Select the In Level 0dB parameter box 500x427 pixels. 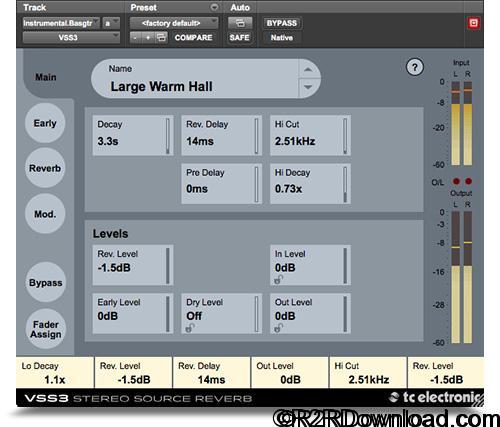click(310, 265)
